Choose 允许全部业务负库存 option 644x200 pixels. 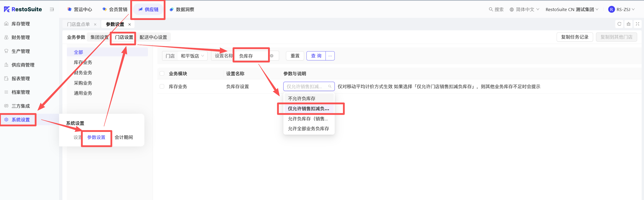(x=308, y=129)
